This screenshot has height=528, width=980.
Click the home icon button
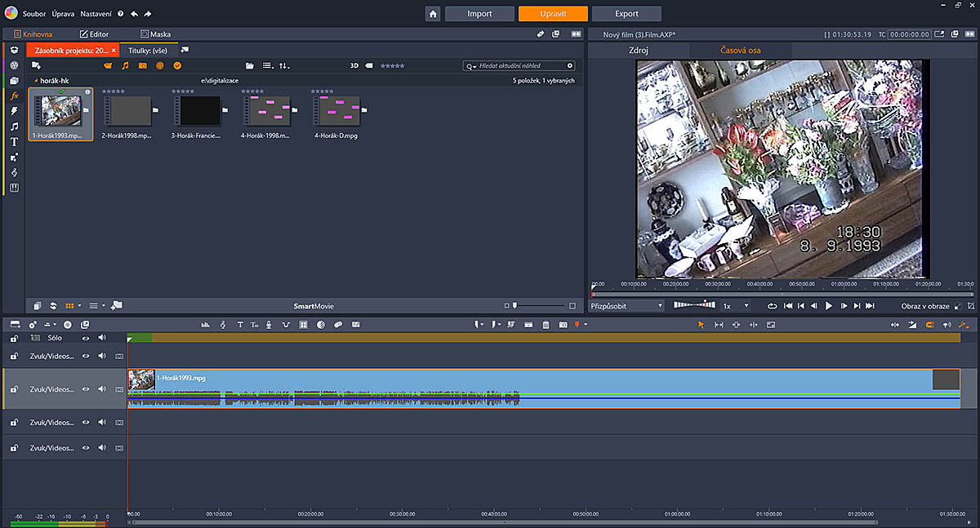click(x=433, y=14)
